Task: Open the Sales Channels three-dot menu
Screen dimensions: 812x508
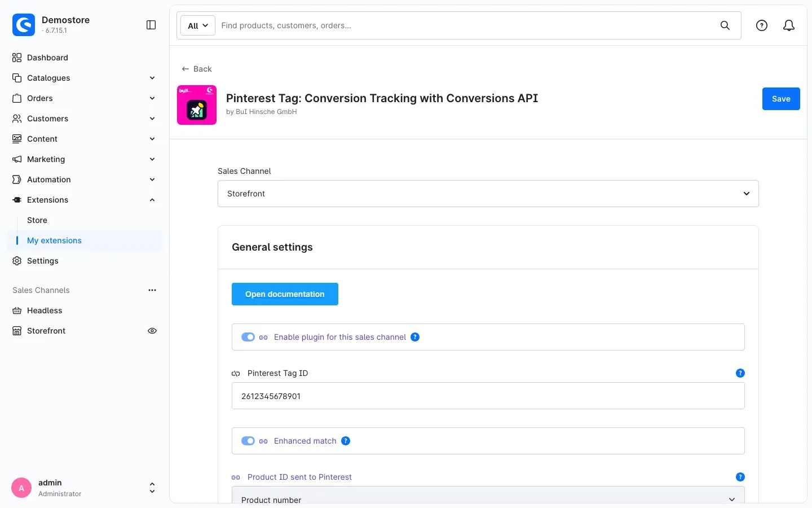Action: (152, 290)
